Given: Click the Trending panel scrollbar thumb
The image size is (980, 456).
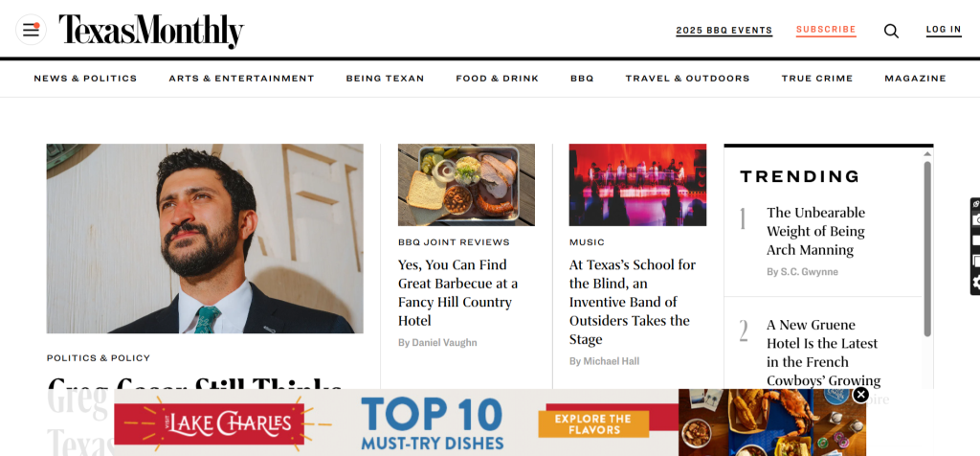Looking at the screenshot, I should tap(927, 249).
